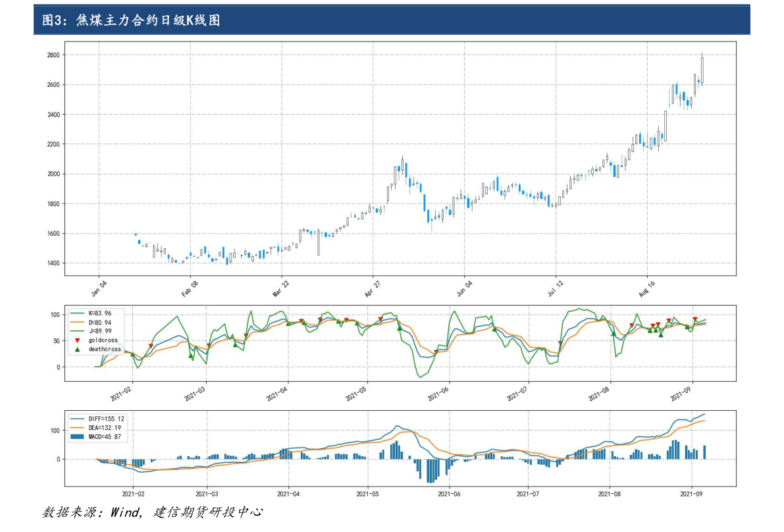Click the Aug 16 axis label
Viewport: 784px width, 532px height.
click(x=648, y=290)
